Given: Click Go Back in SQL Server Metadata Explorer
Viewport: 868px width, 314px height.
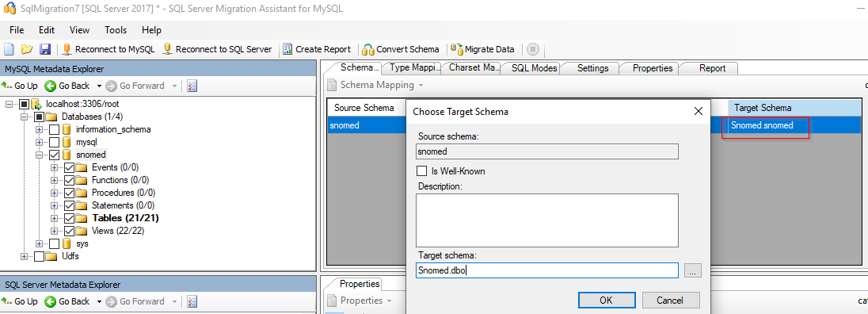Looking at the screenshot, I should tap(67, 302).
